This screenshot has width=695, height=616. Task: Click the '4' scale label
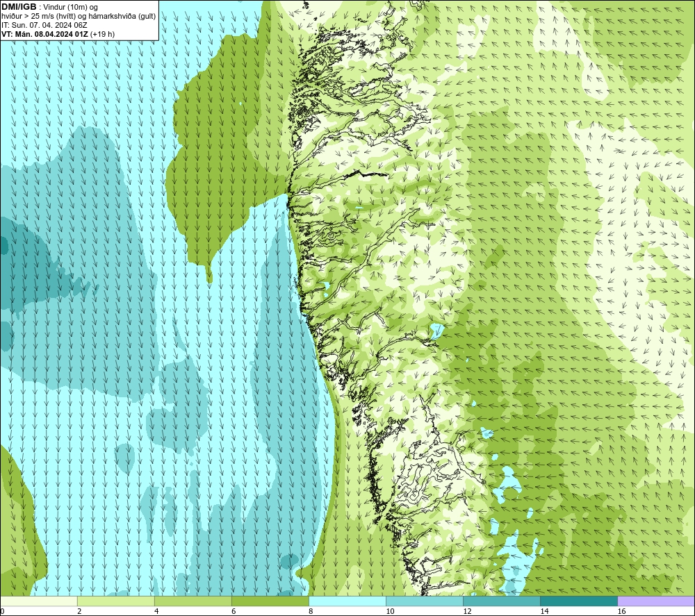[x=156, y=611]
